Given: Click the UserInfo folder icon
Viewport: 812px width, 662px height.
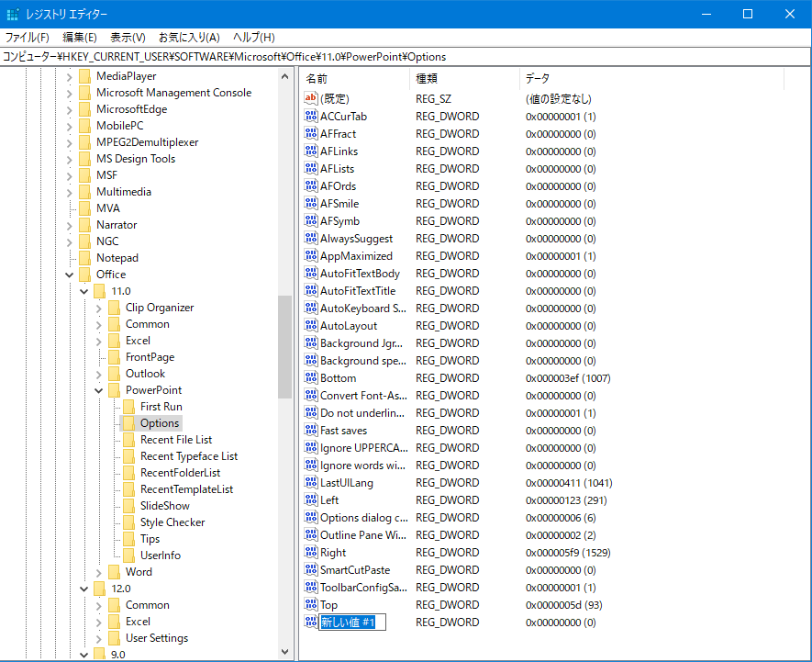Looking at the screenshot, I should [x=129, y=555].
